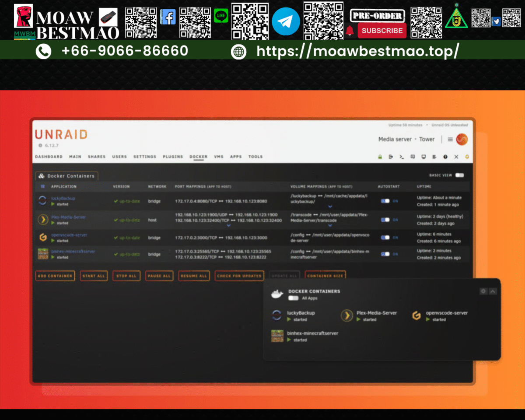Open the hamburger menu near Tower
The image size is (525, 420).
[450, 139]
